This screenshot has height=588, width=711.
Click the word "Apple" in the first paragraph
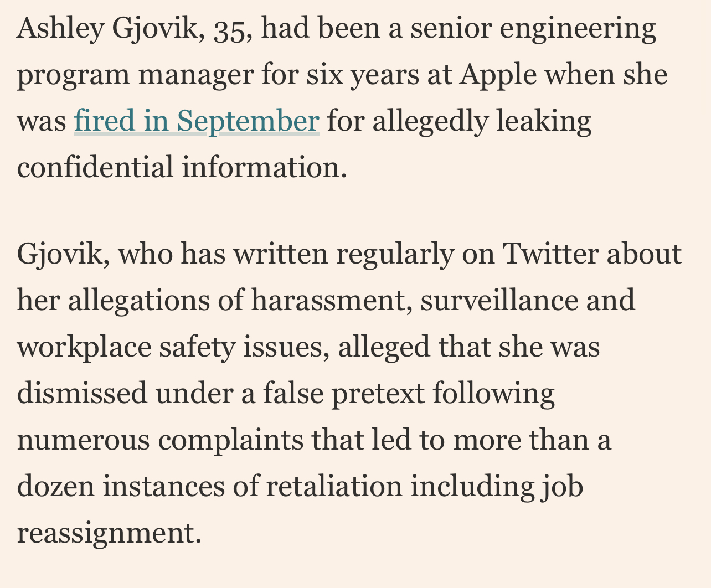click(498, 75)
